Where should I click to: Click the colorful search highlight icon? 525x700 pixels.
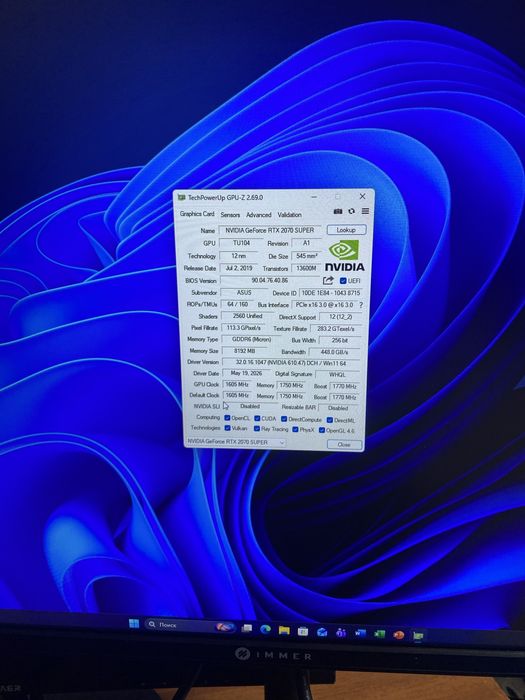[x=225, y=627]
